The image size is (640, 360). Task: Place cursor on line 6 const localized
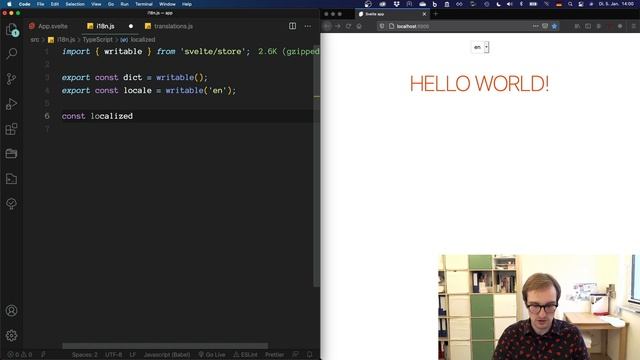pyautogui.click(x=97, y=116)
